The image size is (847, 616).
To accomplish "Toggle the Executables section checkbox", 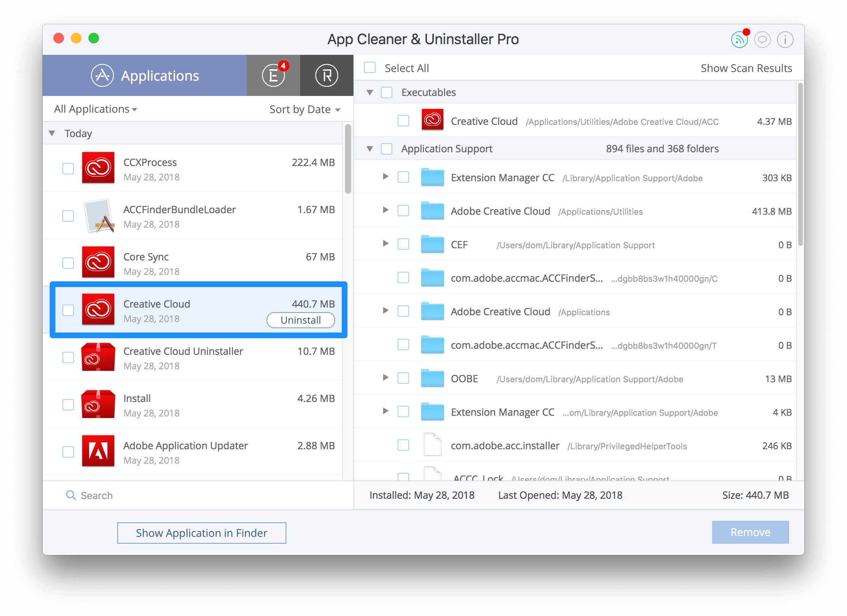I will tap(388, 93).
